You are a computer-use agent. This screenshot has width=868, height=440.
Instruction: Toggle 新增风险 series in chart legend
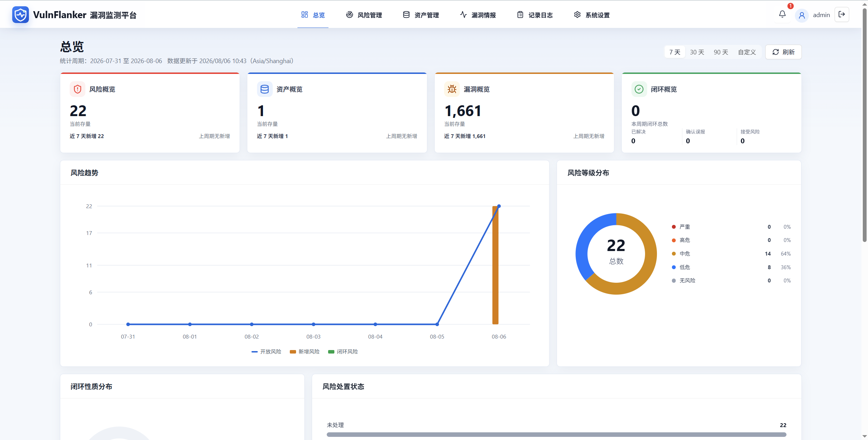click(x=305, y=352)
